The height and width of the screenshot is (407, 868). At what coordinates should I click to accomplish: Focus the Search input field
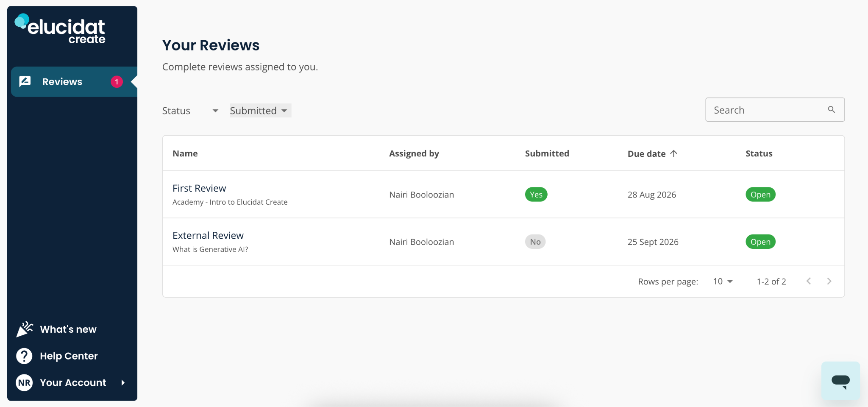pyautogui.click(x=775, y=110)
